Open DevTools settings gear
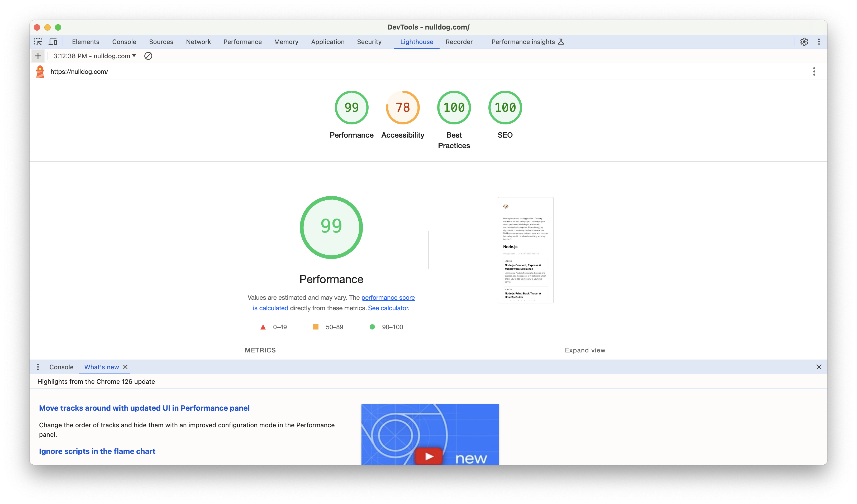 (x=804, y=42)
